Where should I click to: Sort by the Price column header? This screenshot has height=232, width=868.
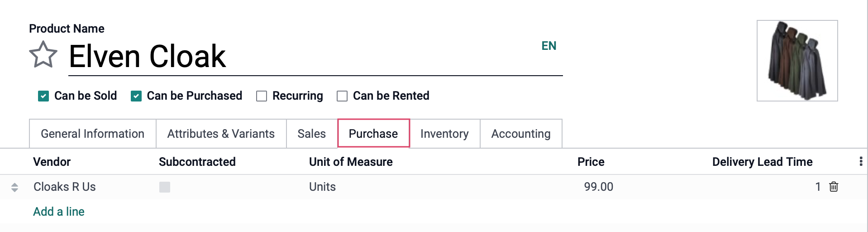(x=591, y=162)
